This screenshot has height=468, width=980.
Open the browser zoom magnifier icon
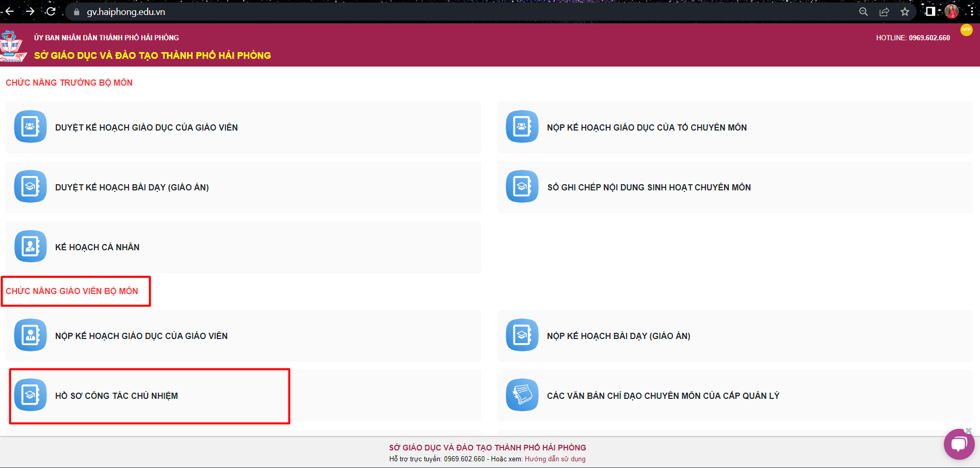tap(863, 12)
